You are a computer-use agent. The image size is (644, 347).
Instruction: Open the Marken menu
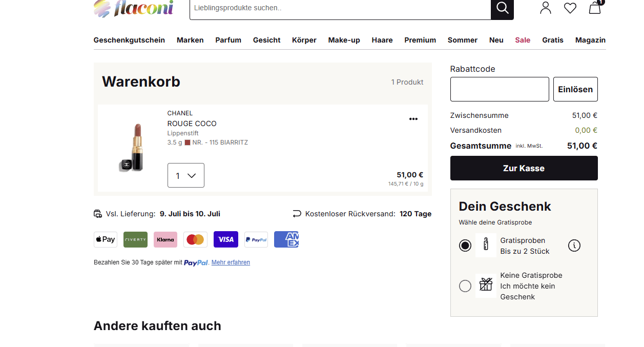(190, 40)
